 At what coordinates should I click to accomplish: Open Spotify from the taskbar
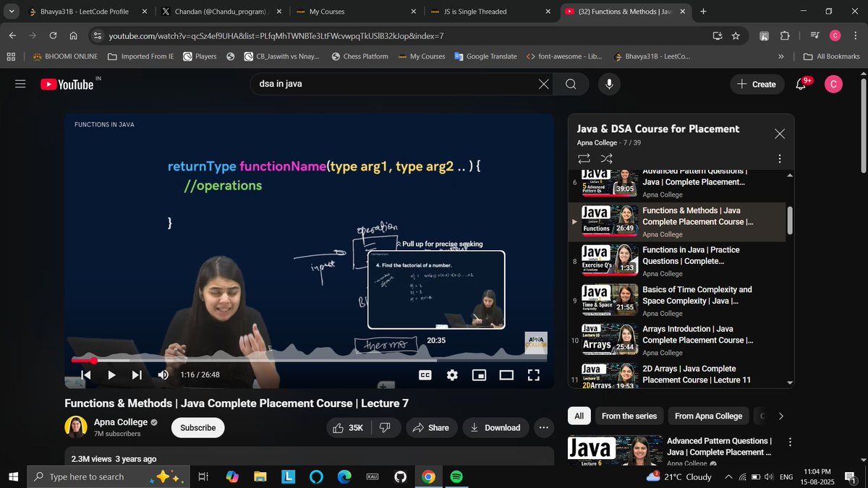tap(456, 477)
